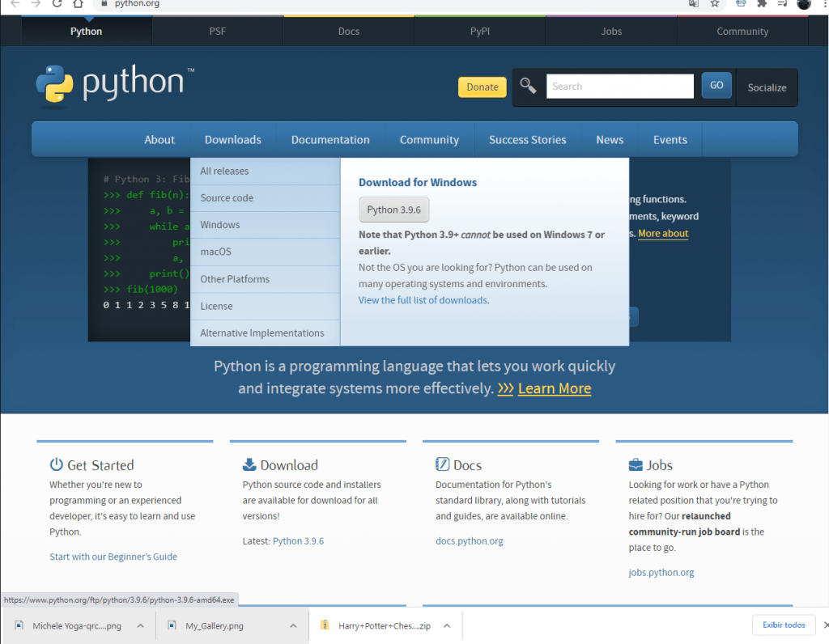Click the Get Started power icon
Screen dimensions: 829x644
coord(56,464)
